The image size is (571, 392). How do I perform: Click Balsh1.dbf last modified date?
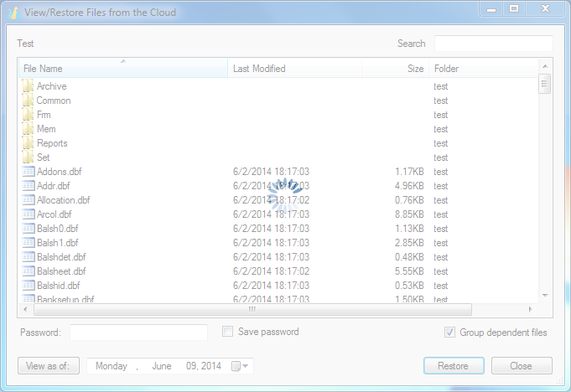point(271,243)
